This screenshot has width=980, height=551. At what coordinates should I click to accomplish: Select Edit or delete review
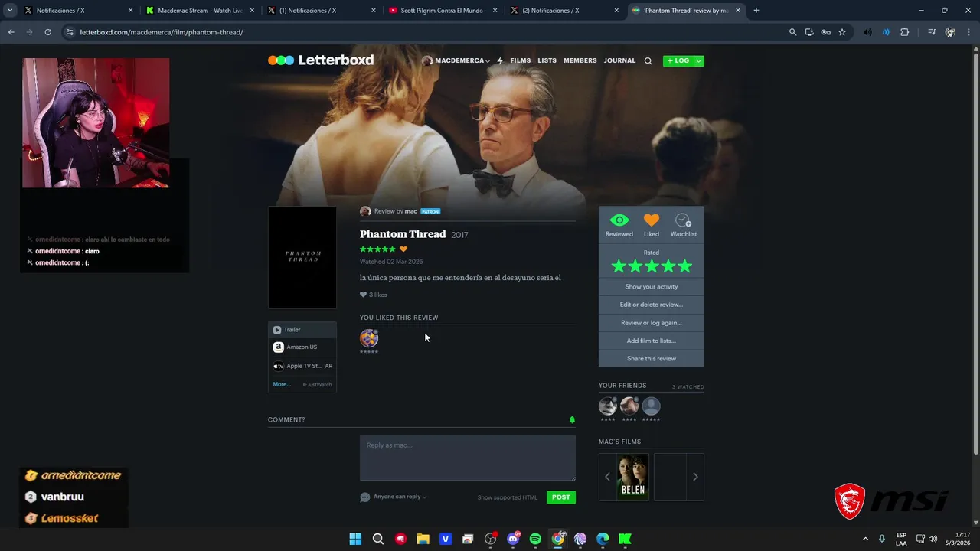(652, 305)
